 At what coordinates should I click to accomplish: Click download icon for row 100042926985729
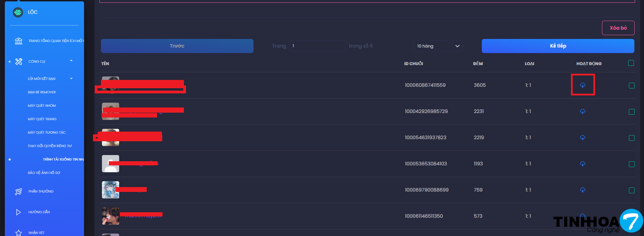(582, 111)
